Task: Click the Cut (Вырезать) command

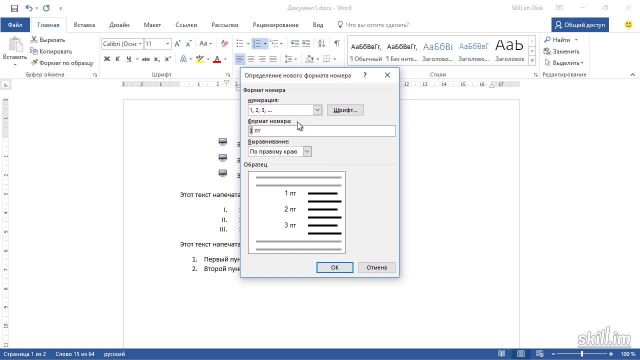Action: [48, 40]
